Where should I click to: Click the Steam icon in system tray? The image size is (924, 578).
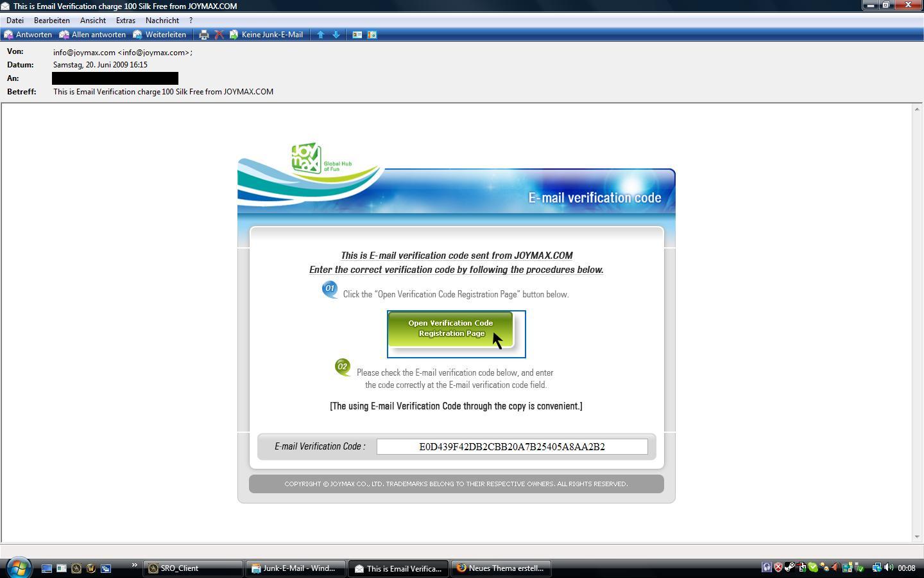pyautogui.click(x=790, y=568)
